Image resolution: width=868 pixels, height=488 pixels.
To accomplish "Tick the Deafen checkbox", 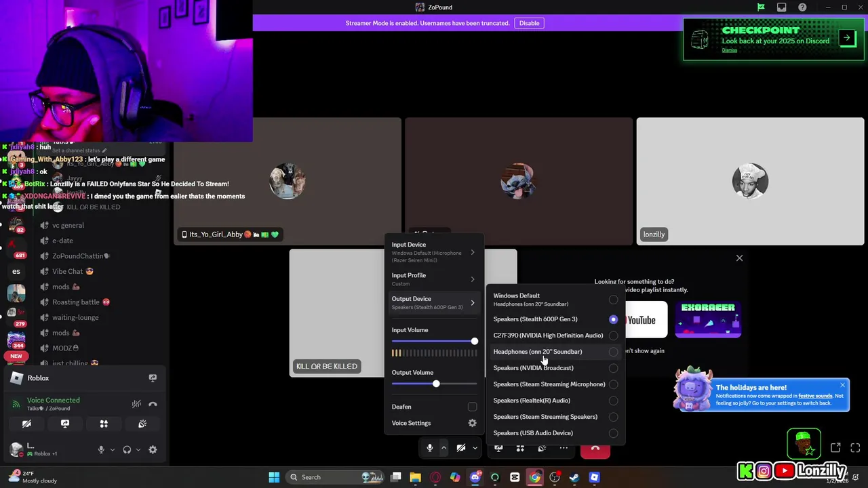I will coord(472,407).
